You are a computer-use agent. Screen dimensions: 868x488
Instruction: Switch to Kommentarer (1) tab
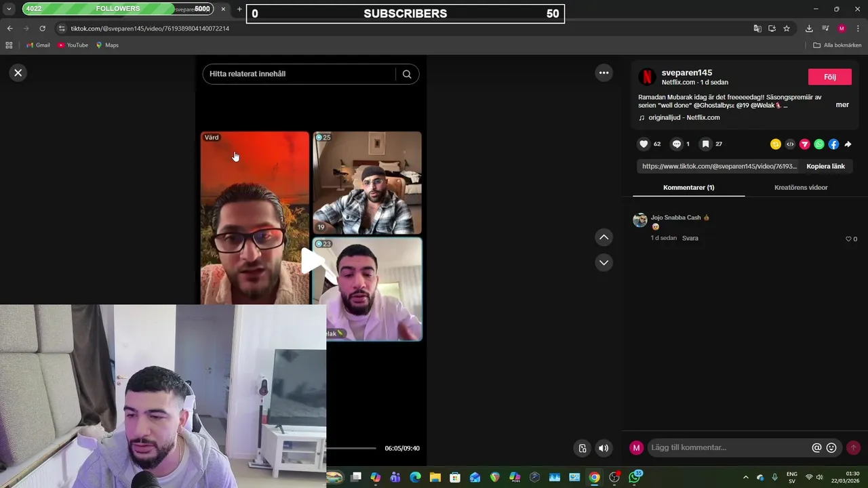click(688, 187)
